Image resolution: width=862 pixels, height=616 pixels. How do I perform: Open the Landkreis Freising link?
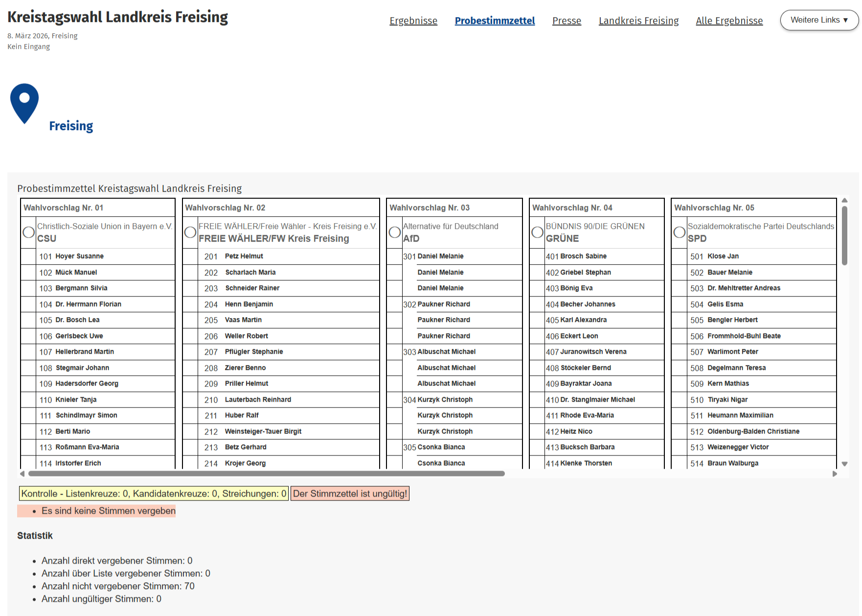click(638, 21)
